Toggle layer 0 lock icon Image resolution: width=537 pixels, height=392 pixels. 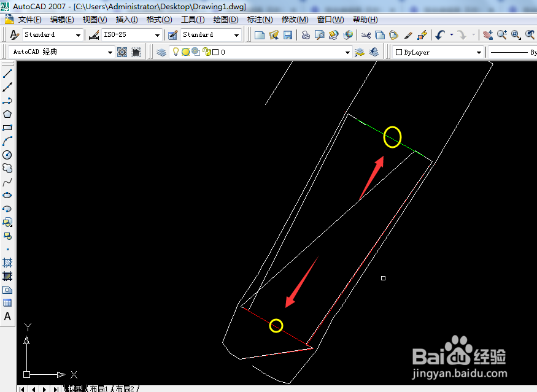click(206, 52)
